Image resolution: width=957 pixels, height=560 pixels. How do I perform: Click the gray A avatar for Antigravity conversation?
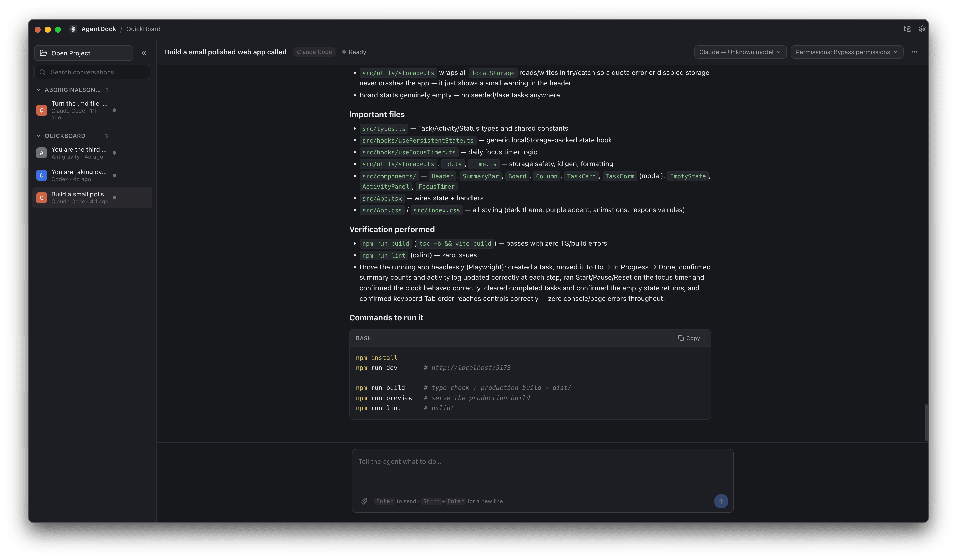(x=42, y=153)
